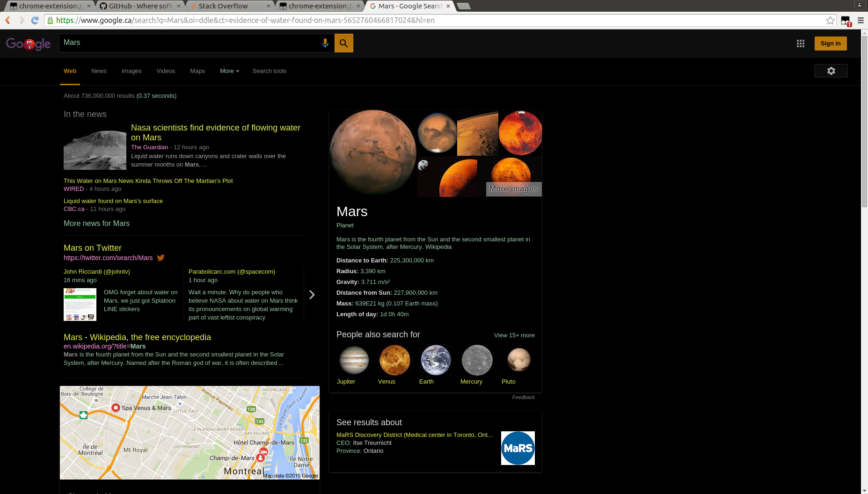The height and width of the screenshot is (494, 868).
Task: Switch to the News tab
Action: [99, 71]
